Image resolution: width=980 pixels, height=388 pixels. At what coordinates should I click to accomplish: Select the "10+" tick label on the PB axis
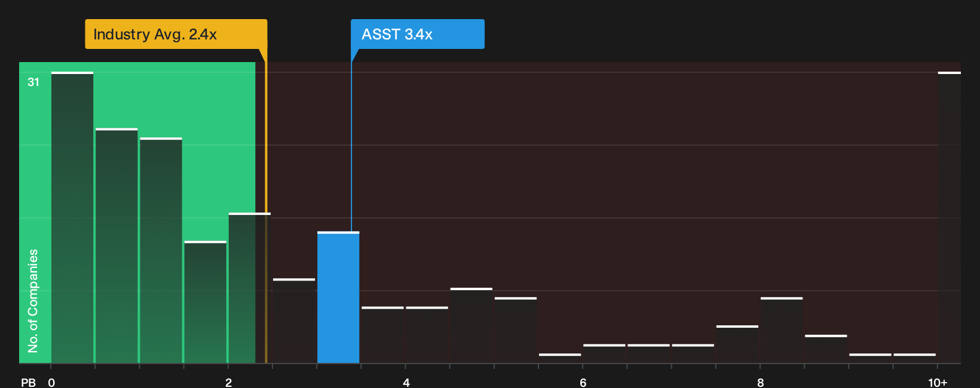(938, 383)
